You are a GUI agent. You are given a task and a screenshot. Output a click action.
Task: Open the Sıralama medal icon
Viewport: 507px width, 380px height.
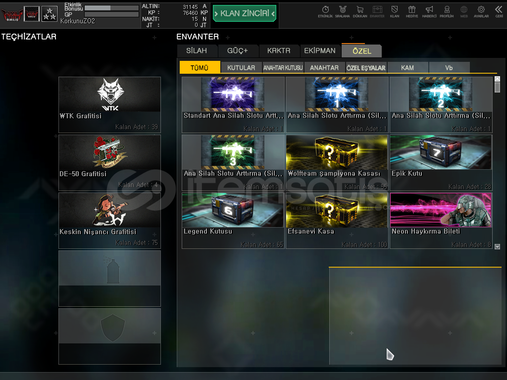point(342,11)
